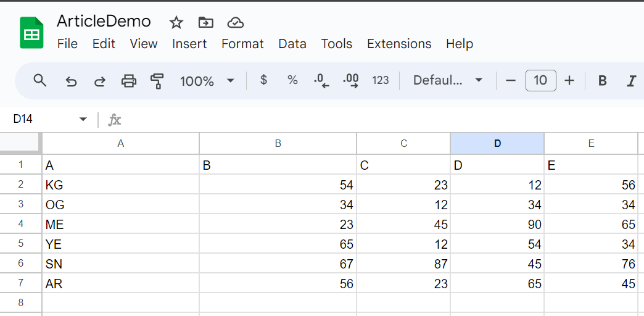The image size is (644, 316).
Task: Select the value 12 in OG row
Action: click(403, 204)
